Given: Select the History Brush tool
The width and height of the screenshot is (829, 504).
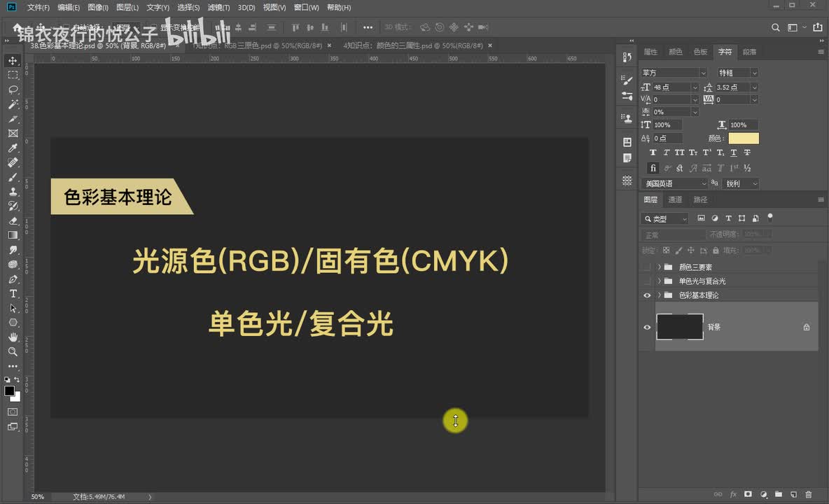Looking at the screenshot, I should click(13, 206).
